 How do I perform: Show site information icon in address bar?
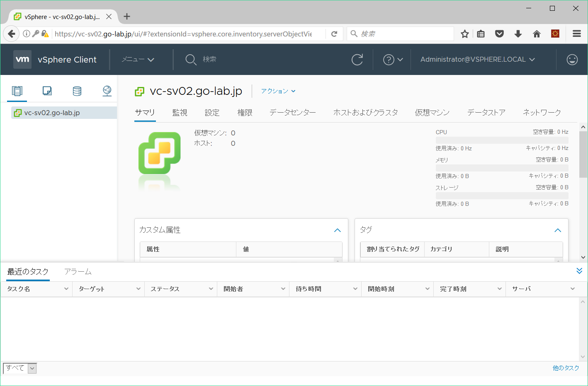click(27, 34)
